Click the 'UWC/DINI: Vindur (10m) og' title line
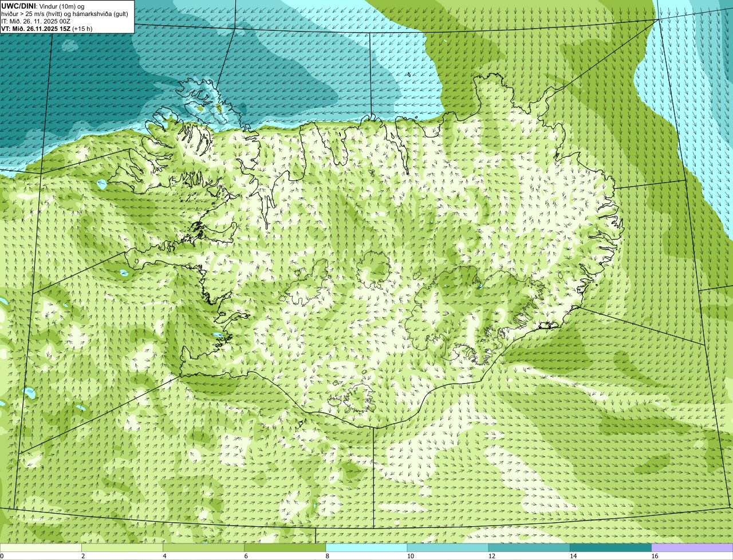 (43, 6)
